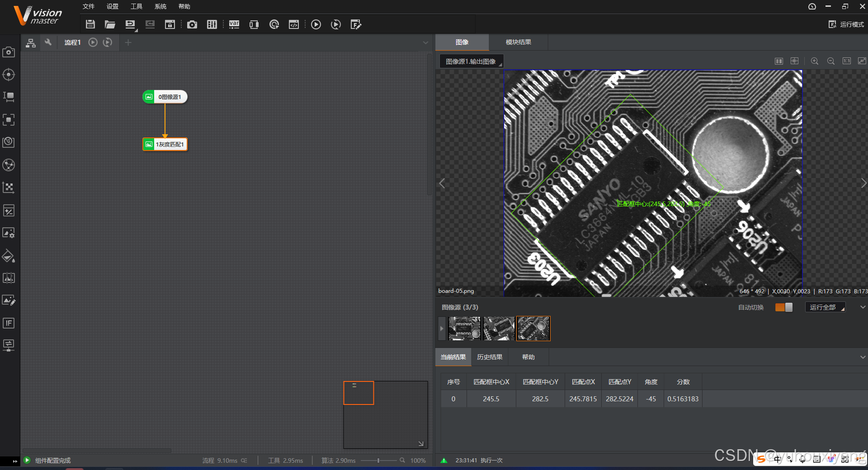Open the calculation tools icon in the sidebar
868x470 pixels.
click(9, 210)
